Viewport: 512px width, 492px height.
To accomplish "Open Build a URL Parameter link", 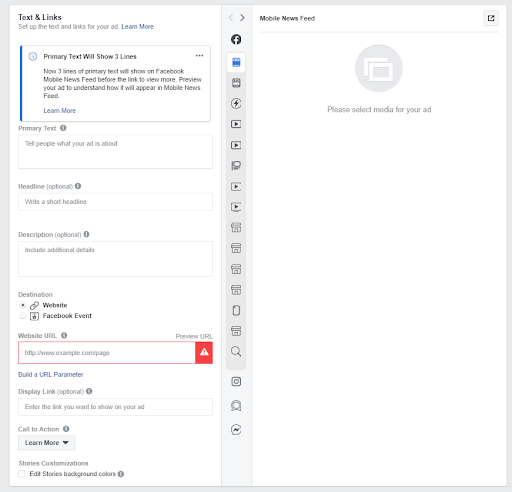I will point(51,374).
